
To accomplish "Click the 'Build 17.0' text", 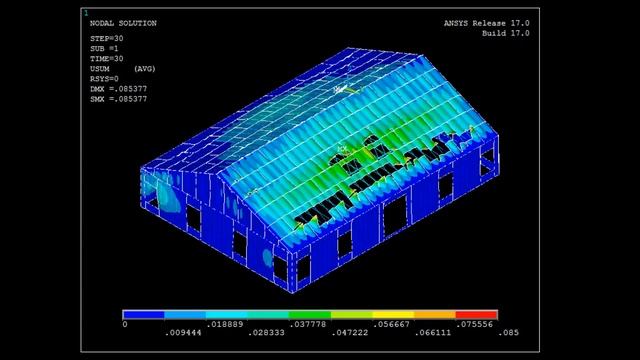I will pos(506,33).
